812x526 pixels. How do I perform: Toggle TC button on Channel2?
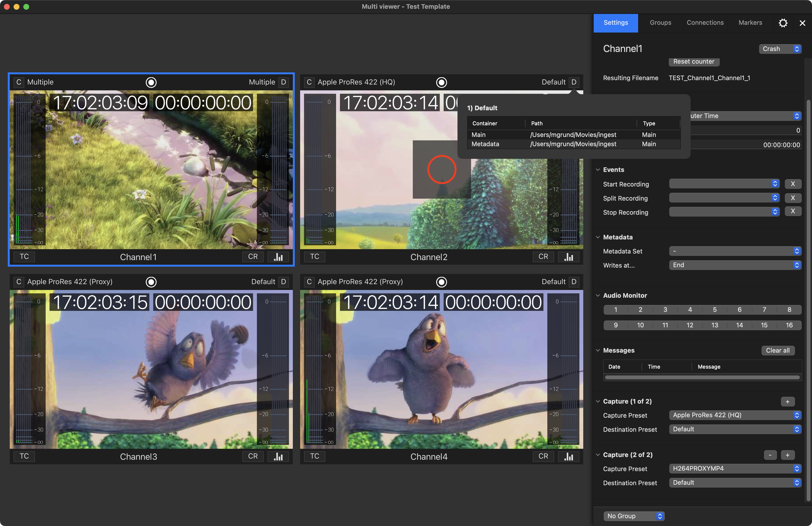point(314,257)
